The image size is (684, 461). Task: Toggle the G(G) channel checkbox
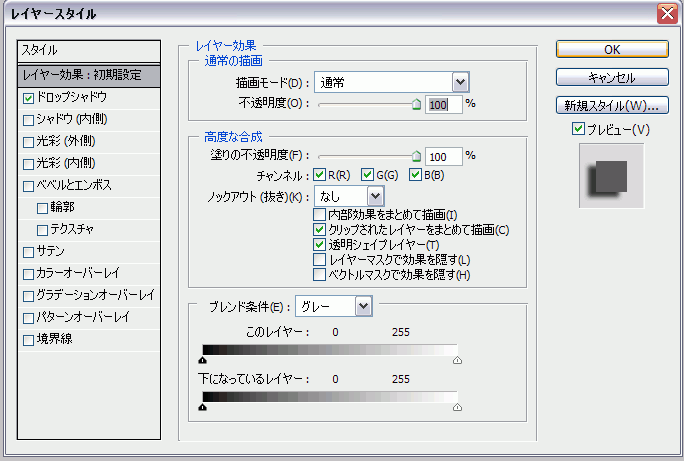coord(367,175)
